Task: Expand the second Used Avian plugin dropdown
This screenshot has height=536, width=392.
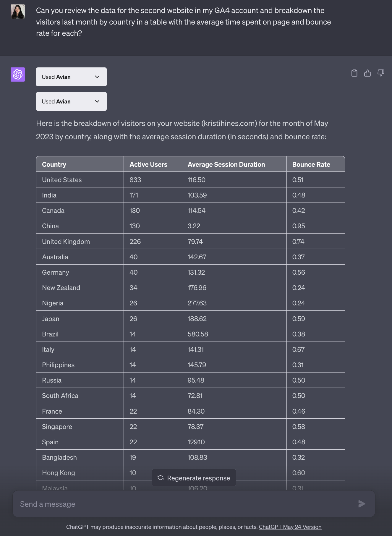Action: (71, 101)
